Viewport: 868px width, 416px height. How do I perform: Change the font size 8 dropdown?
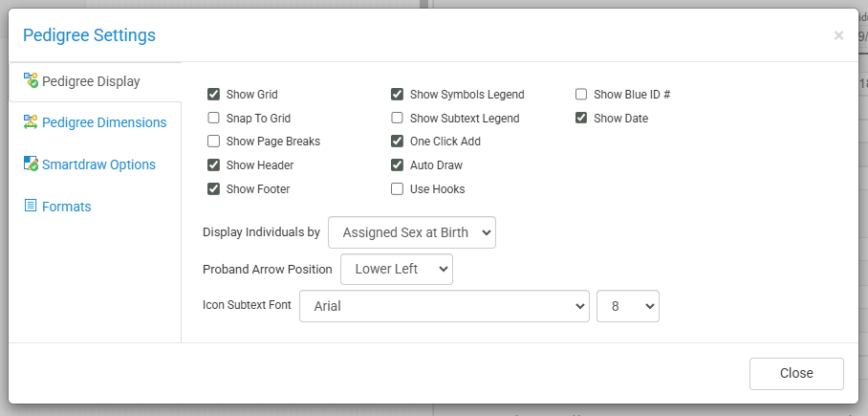(x=628, y=307)
